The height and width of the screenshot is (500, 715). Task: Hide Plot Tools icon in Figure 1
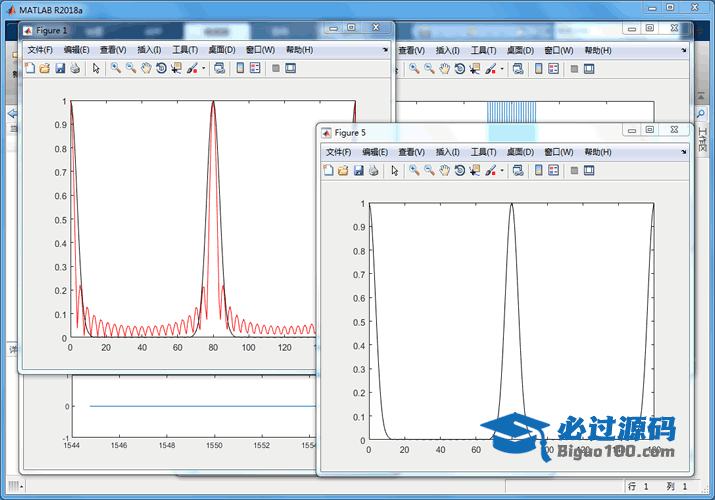[275, 68]
